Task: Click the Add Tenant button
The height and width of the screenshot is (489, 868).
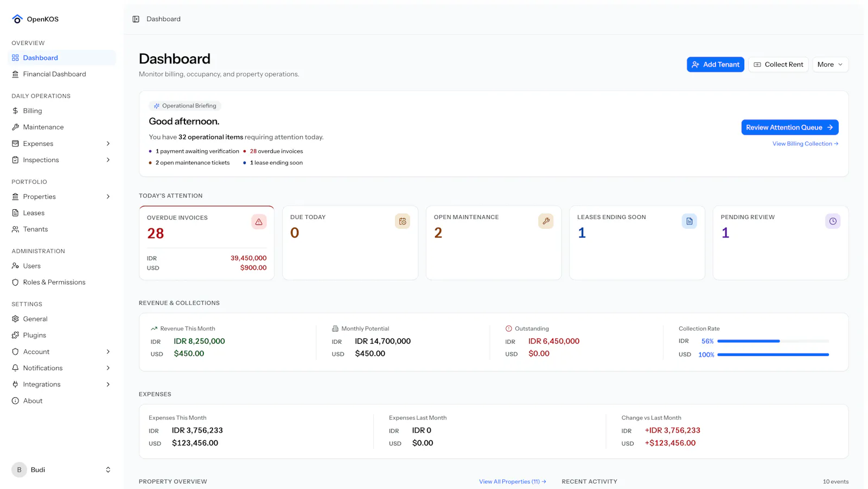Action: 715,65
